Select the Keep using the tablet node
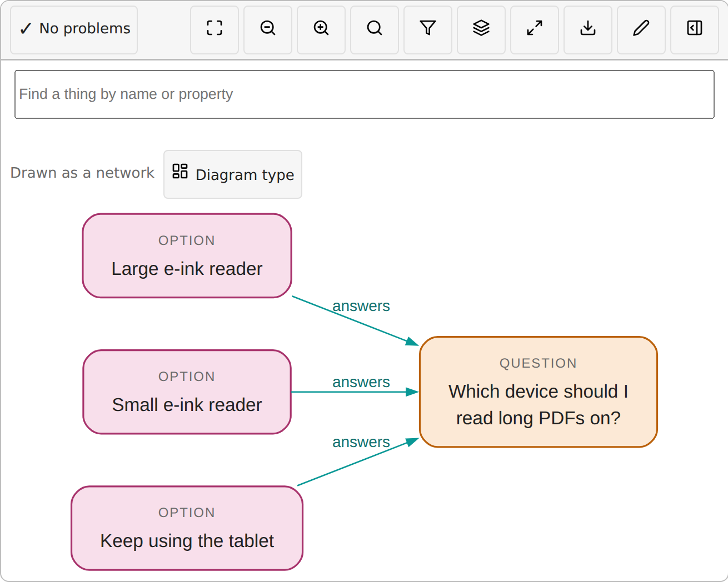Screen dimensions: 728x582 [187, 528]
